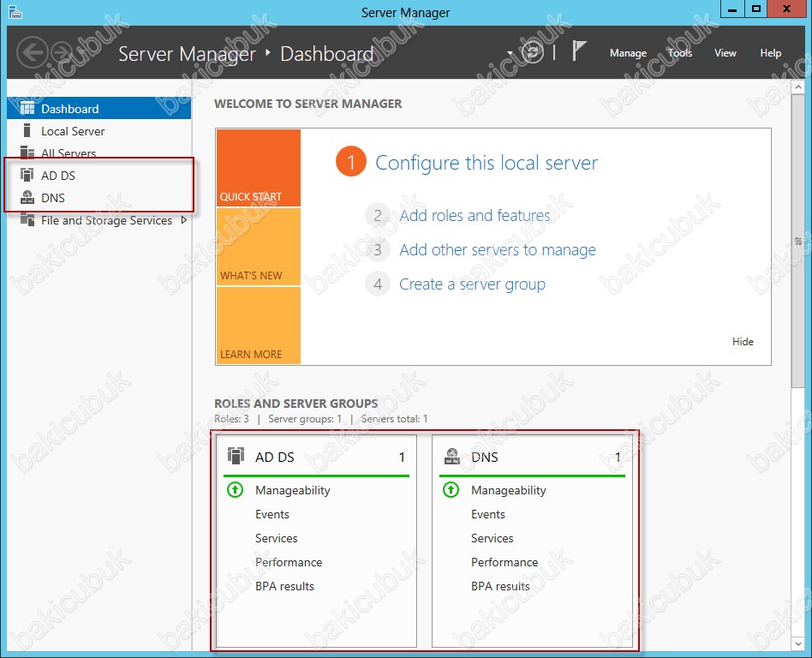Image resolution: width=812 pixels, height=658 pixels.
Task: Open Performance in the DNS tile
Action: click(505, 562)
